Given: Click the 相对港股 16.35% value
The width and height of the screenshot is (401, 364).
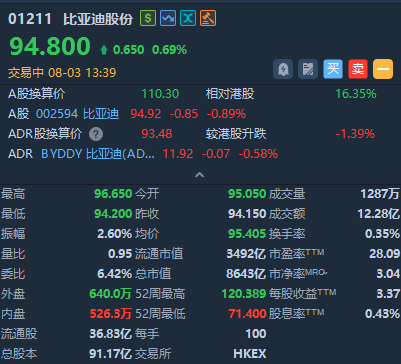Looking at the screenshot, I should tap(356, 94).
